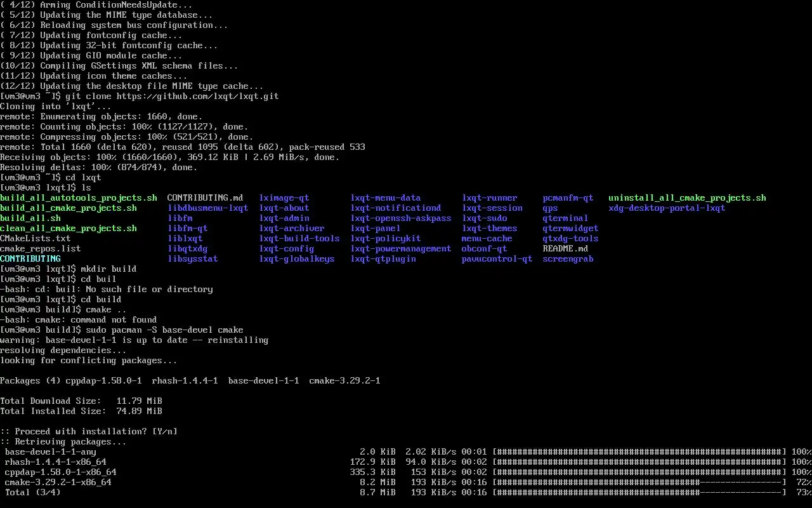812x508 pixels.
Task: Select the lxqt-menu-data directory
Action: point(386,198)
